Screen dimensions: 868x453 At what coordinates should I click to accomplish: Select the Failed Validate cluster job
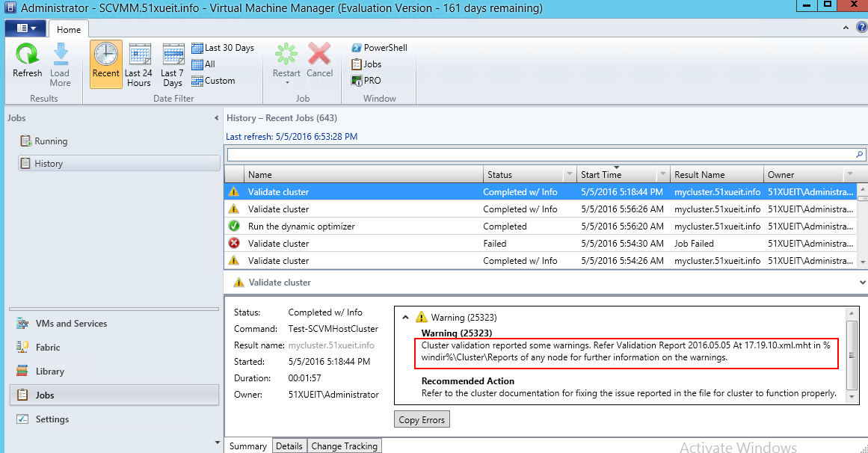541,243
